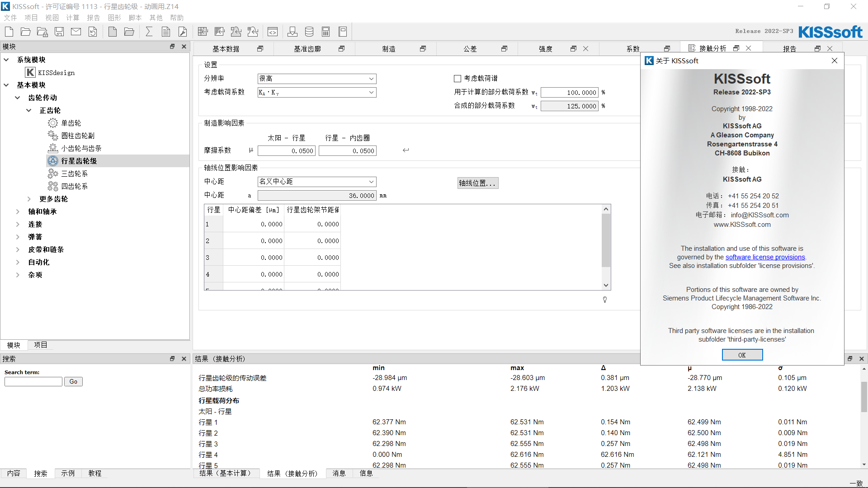
Task: Open the software license provisions link
Action: coord(765,257)
